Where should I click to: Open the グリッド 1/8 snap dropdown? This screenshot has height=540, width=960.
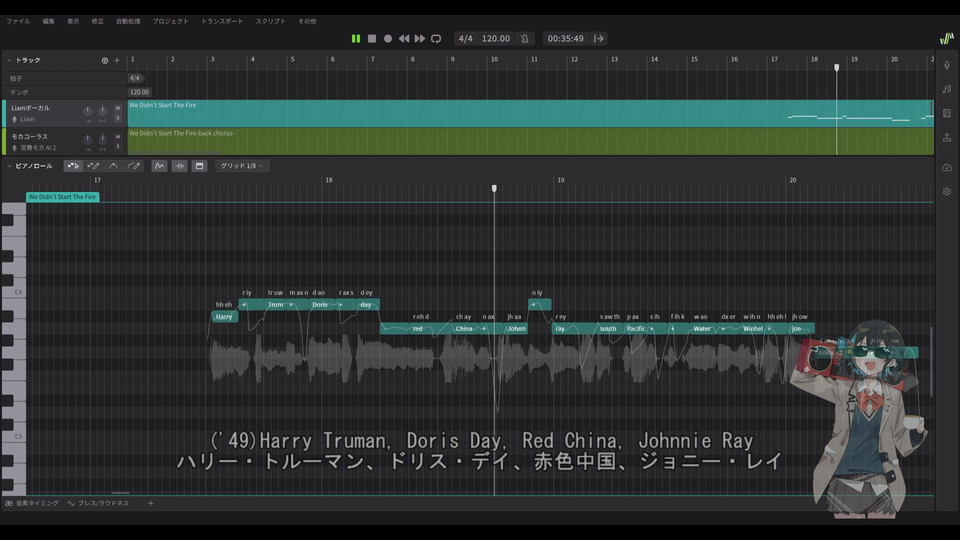coord(241,166)
